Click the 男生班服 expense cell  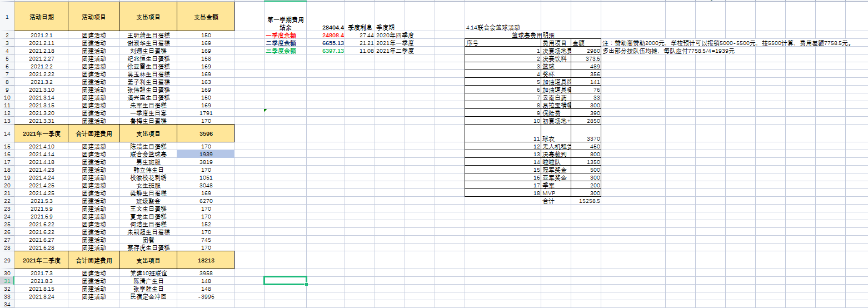(x=148, y=162)
